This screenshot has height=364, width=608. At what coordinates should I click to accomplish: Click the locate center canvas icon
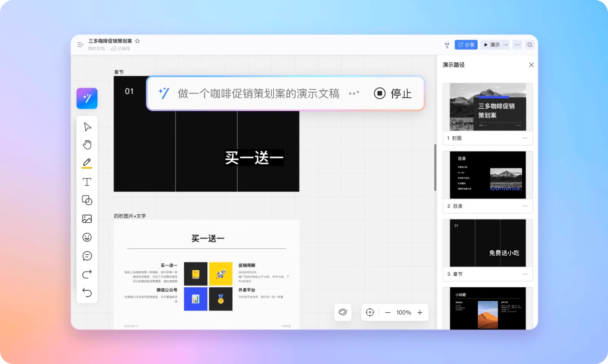click(x=370, y=312)
